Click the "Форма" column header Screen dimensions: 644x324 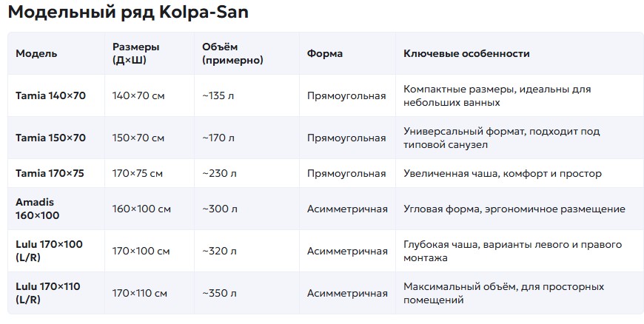pos(325,54)
